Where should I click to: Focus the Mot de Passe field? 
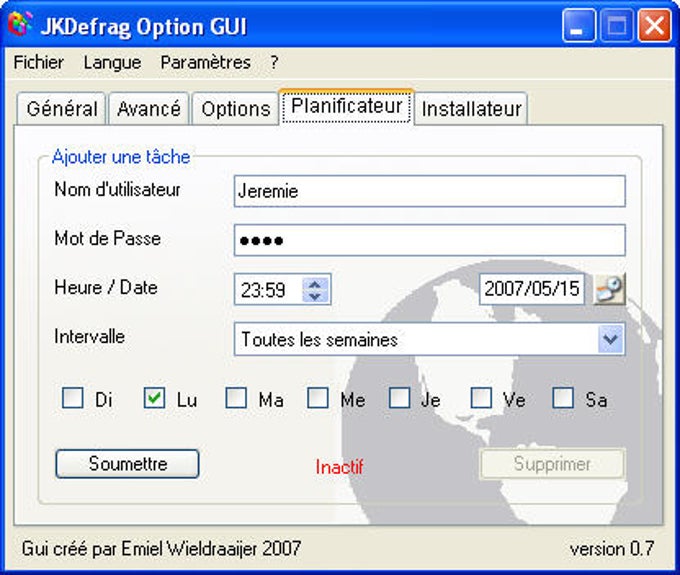click(429, 240)
